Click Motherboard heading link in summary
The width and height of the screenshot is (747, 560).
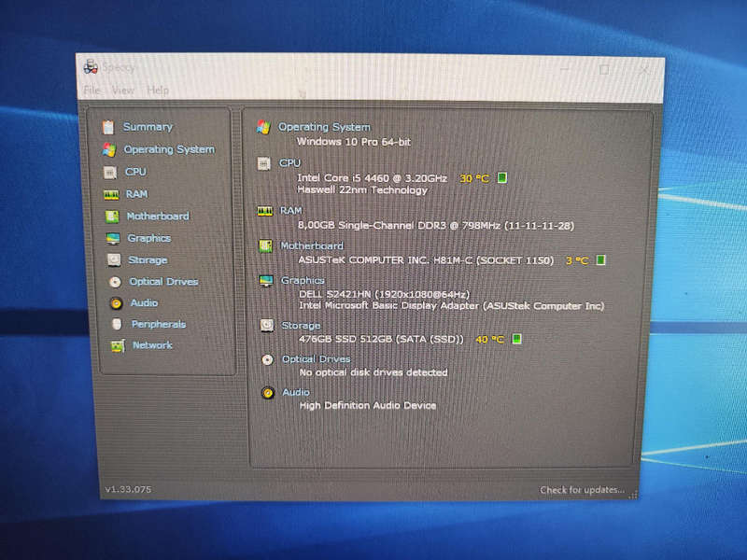(x=312, y=246)
